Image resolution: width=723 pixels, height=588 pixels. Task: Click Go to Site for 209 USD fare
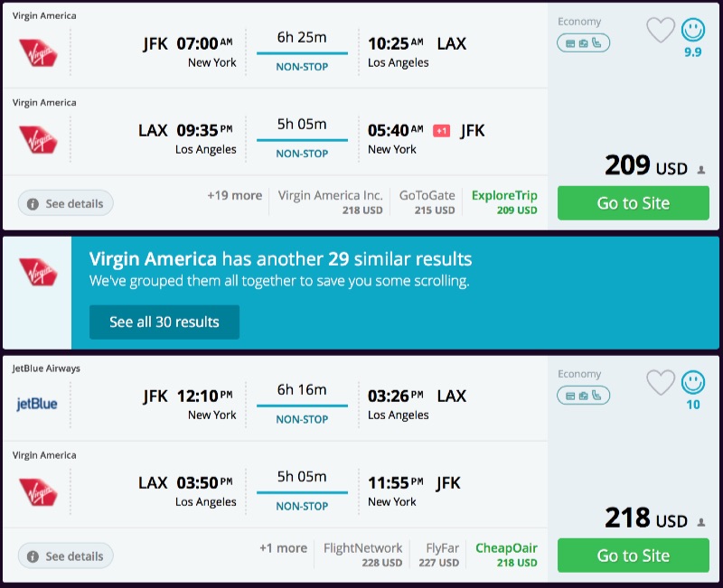pyautogui.click(x=633, y=203)
